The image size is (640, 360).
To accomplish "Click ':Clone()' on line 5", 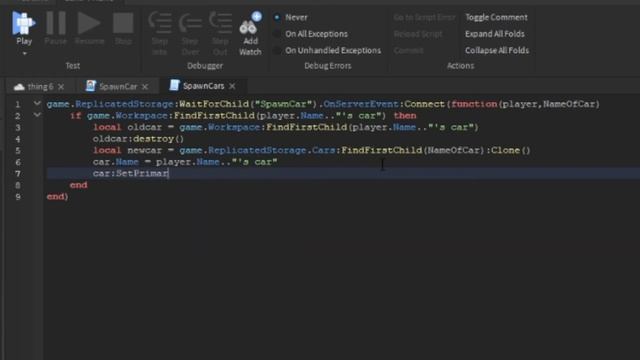I will (x=508, y=150).
